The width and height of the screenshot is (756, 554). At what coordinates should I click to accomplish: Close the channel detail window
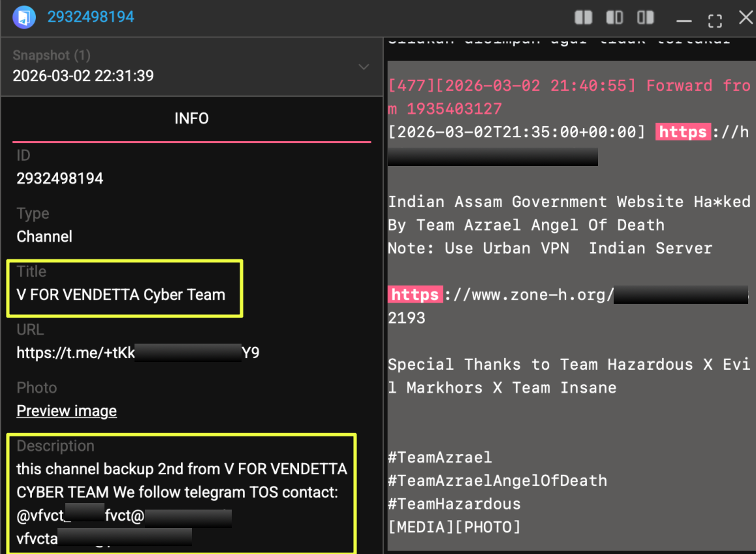(745, 18)
